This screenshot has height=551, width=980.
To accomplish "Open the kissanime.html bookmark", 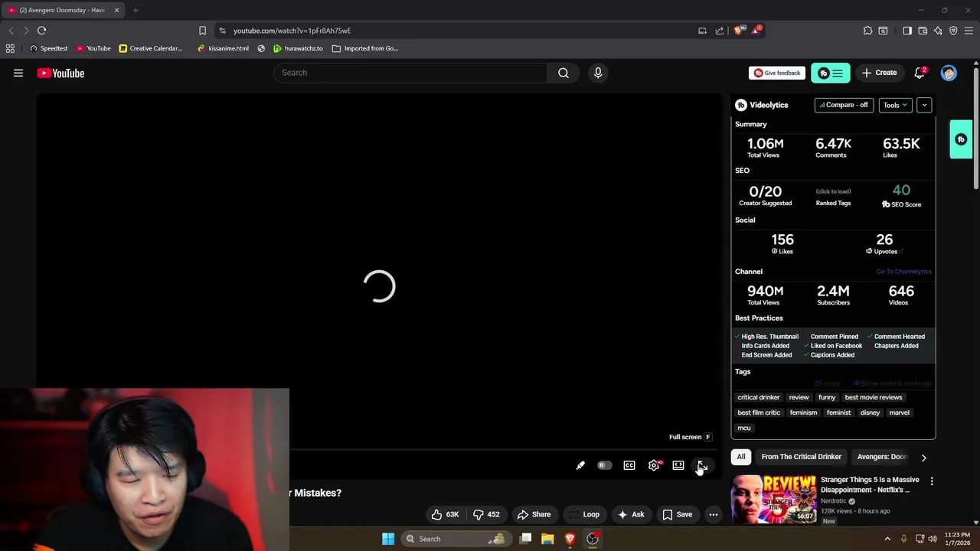I will click(x=223, y=48).
